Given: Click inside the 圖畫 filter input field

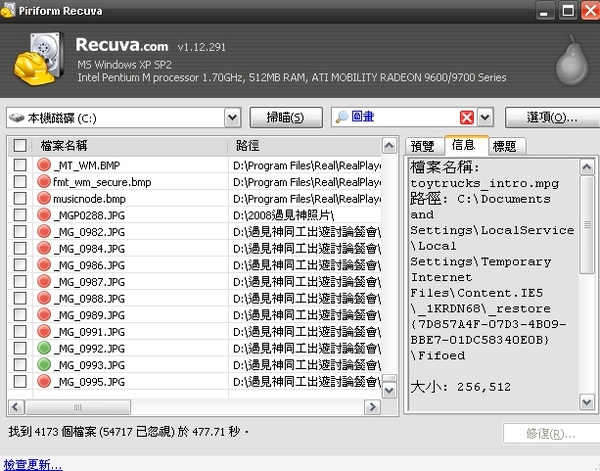Looking at the screenshot, I should tap(404, 117).
